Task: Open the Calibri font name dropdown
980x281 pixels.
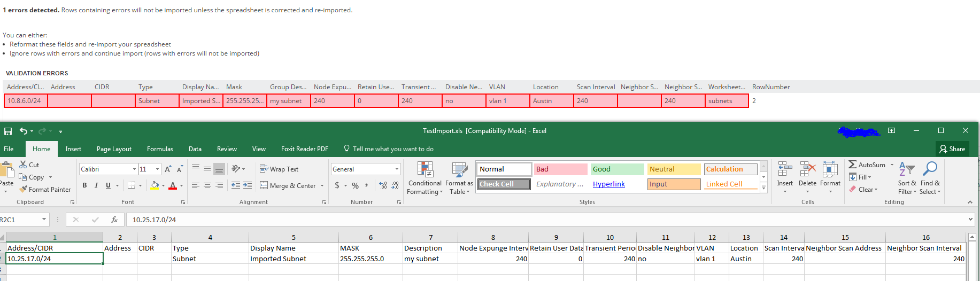Action: tap(134, 169)
